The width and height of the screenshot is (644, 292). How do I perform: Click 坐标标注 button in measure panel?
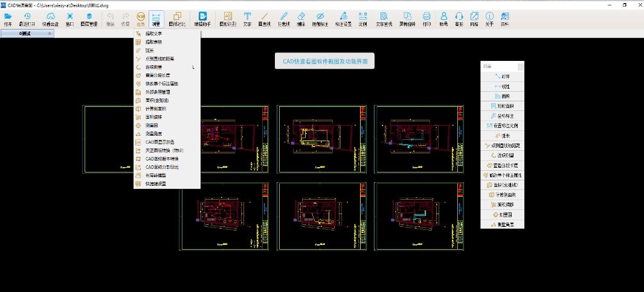pyautogui.click(x=502, y=116)
